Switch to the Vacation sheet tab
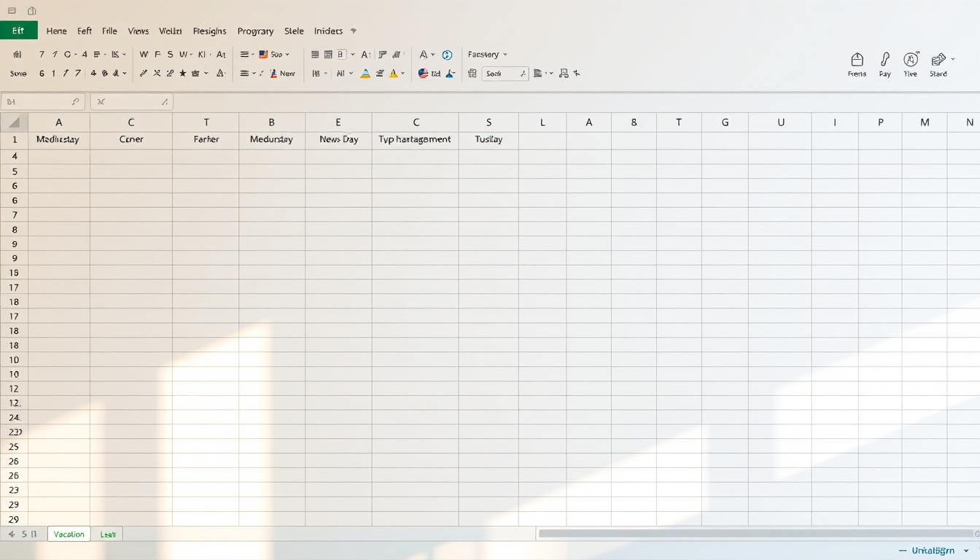This screenshot has height=560, width=980. tap(69, 534)
